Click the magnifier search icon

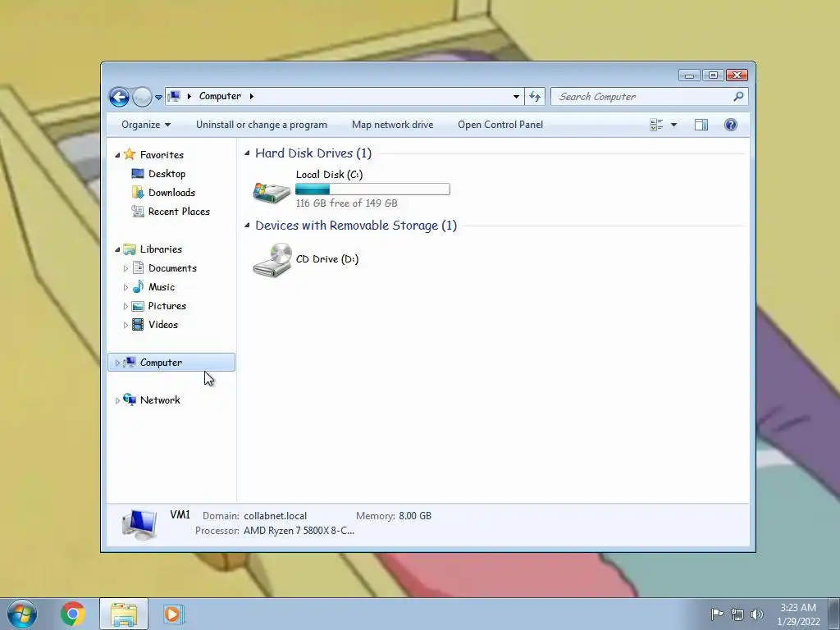738,97
